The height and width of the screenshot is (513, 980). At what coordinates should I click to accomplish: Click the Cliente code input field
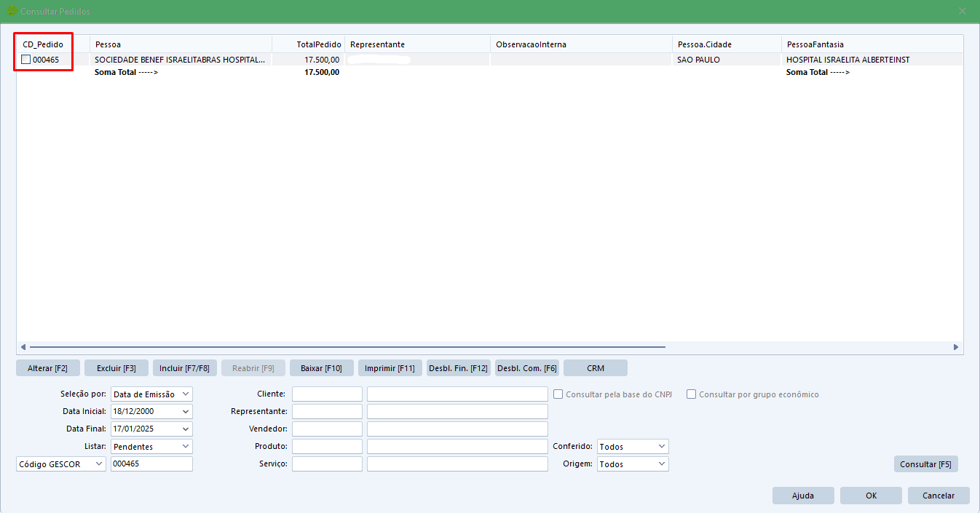(327, 394)
